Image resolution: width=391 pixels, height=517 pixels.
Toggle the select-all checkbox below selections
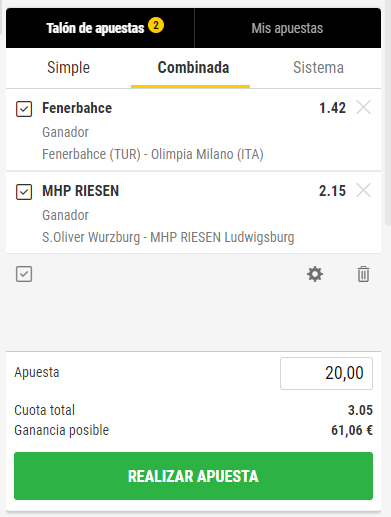click(24, 274)
